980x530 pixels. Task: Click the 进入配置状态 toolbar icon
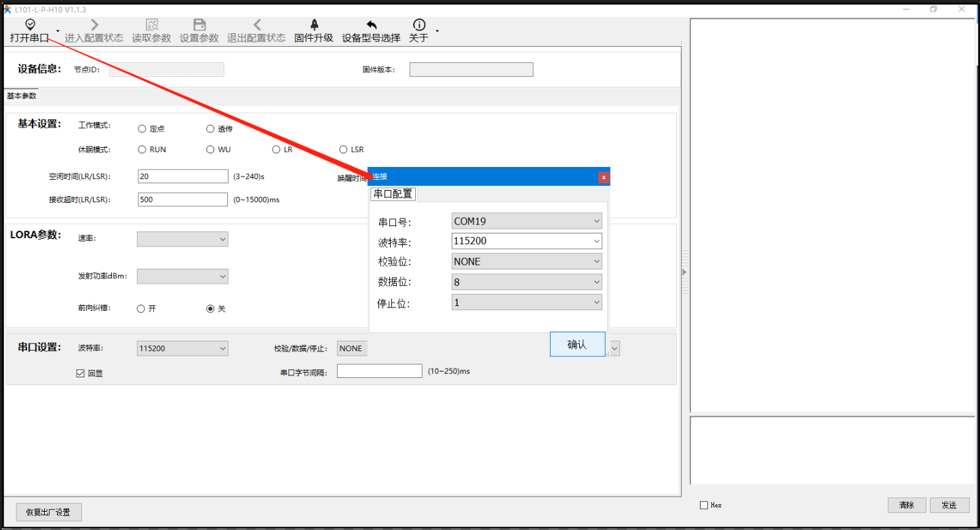coord(94,25)
